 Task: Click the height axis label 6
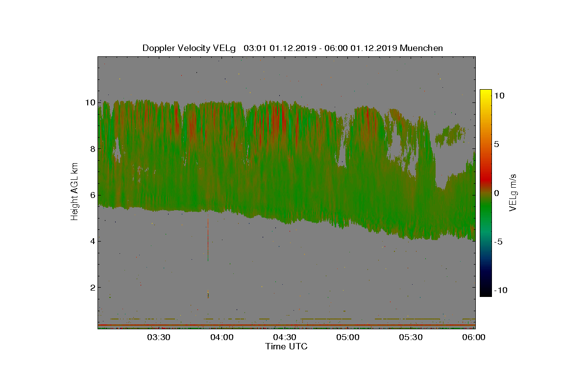coord(91,195)
